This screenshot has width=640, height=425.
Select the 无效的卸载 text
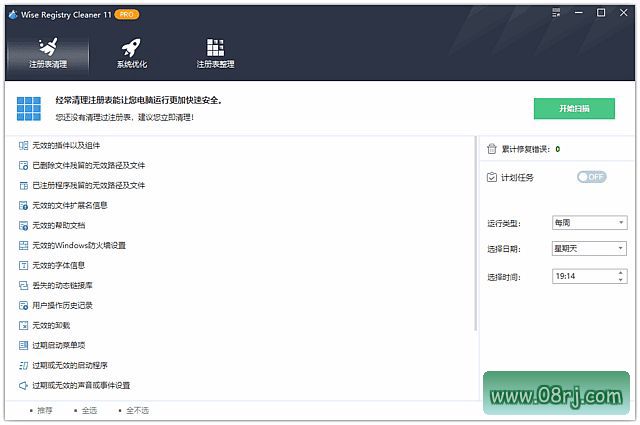(x=51, y=325)
